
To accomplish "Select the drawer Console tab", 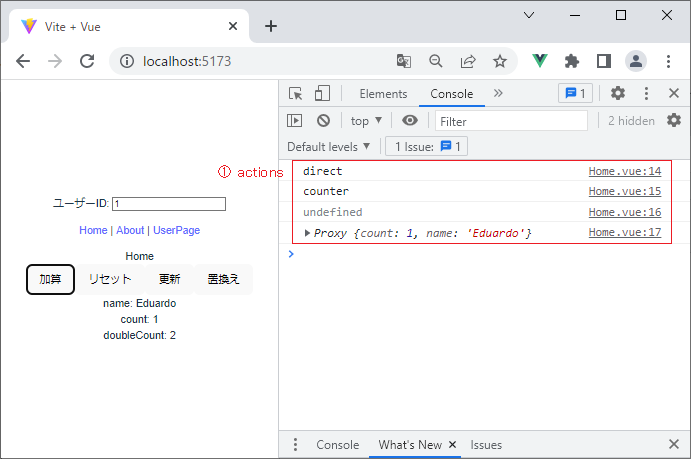I will pyautogui.click(x=338, y=445).
